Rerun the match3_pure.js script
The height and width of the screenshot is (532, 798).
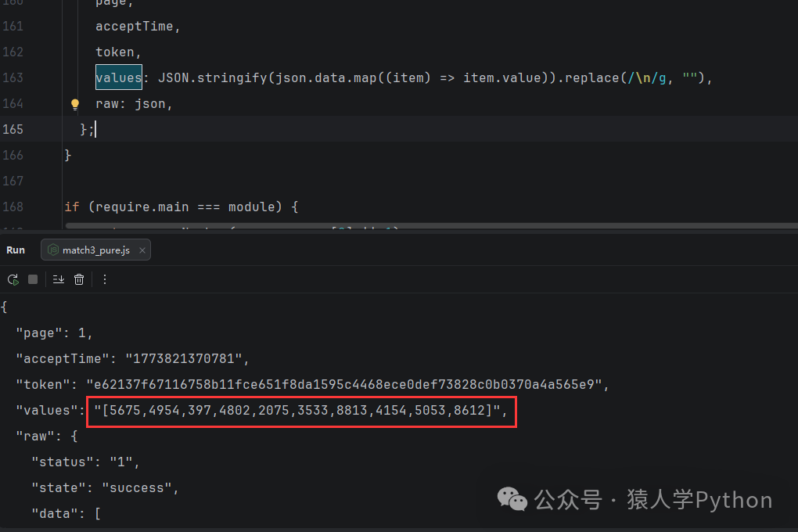tap(13, 279)
